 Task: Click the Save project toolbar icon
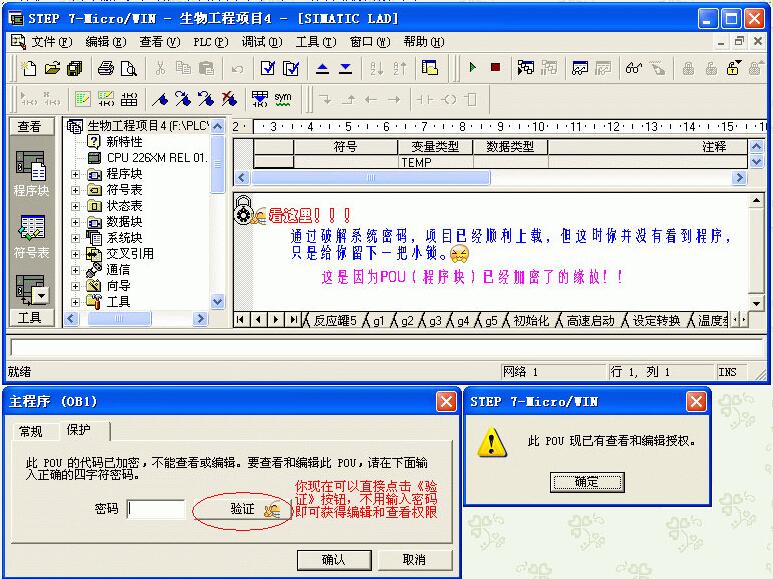click(x=74, y=68)
